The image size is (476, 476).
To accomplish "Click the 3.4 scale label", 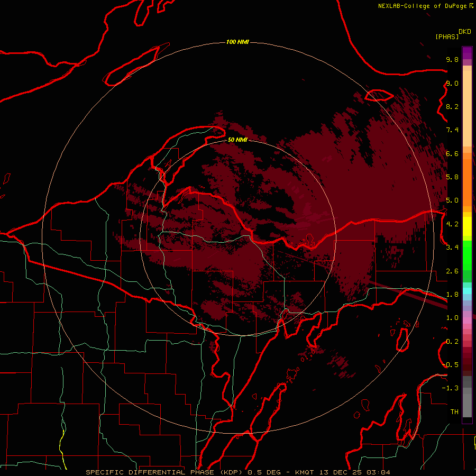I will 452,248.
